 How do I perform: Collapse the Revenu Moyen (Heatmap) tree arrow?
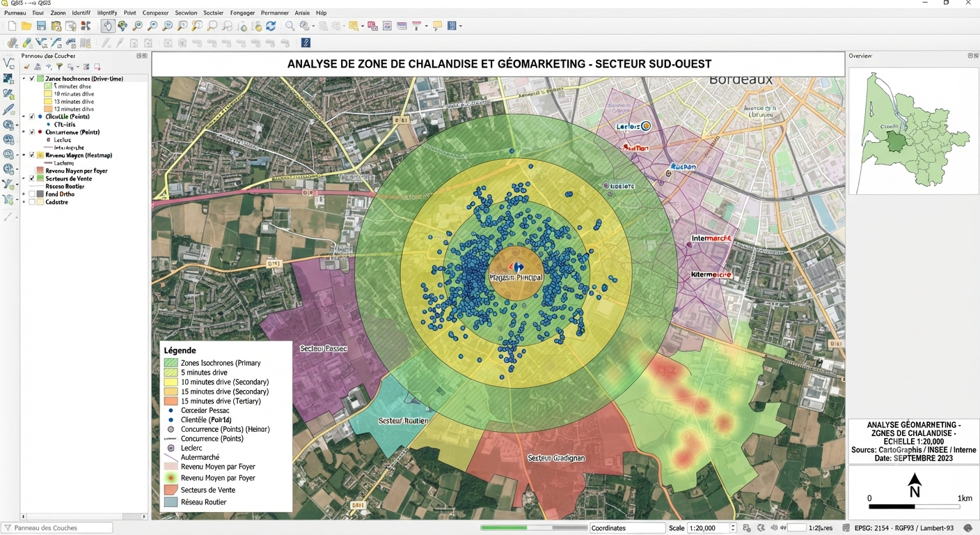click(24, 155)
